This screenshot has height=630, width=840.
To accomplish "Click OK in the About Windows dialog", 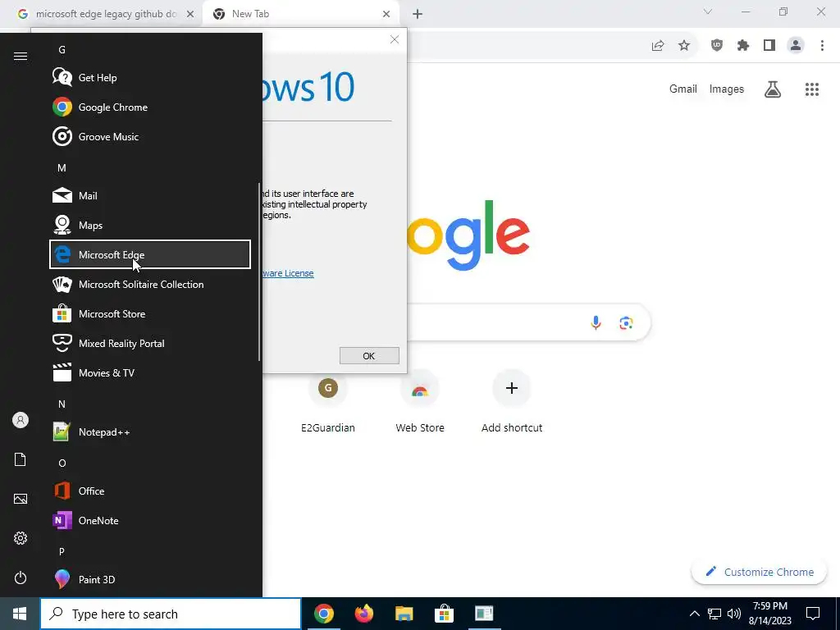I will (x=369, y=356).
